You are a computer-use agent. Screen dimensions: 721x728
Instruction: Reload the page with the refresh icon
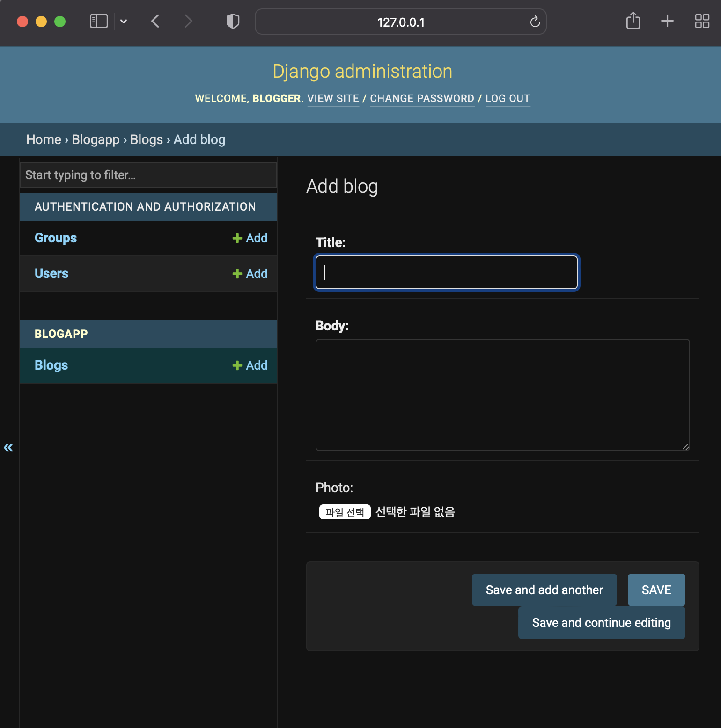[535, 22]
